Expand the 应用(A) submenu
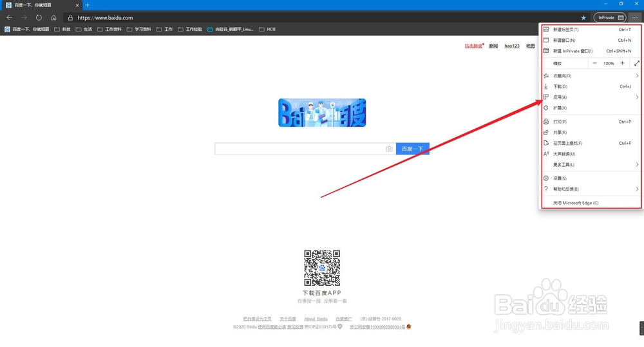Screen dimensions: 644x347 pyautogui.click(x=591, y=97)
